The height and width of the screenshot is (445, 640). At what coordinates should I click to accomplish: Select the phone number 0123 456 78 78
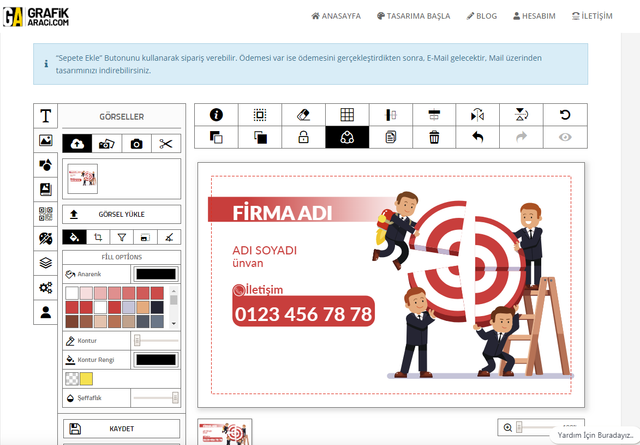(x=303, y=314)
